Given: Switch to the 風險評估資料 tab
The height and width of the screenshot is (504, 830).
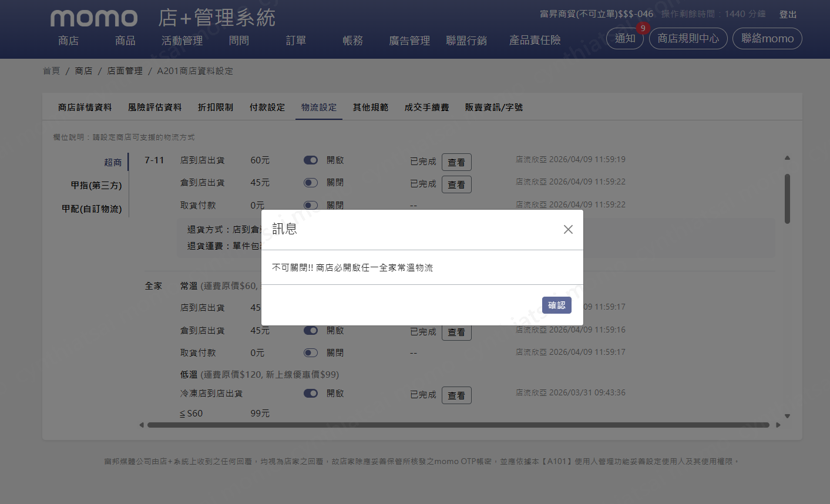Looking at the screenshot, I should click(155, 107).
